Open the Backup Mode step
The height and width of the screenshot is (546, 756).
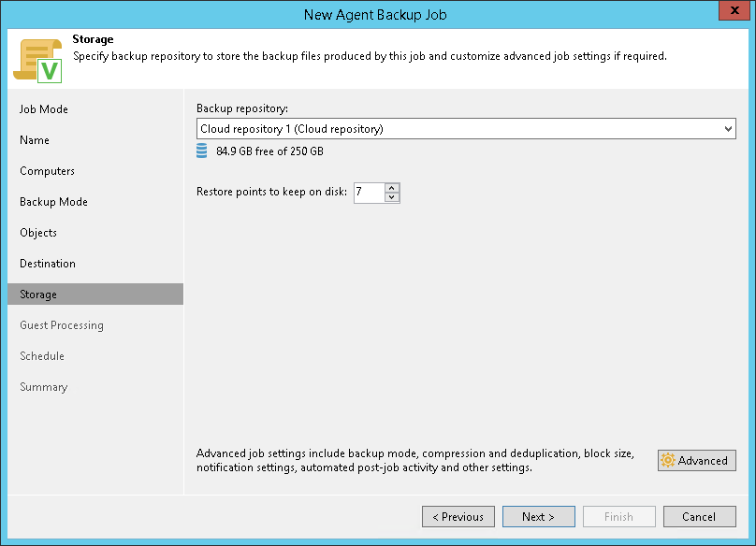(53, 202)
